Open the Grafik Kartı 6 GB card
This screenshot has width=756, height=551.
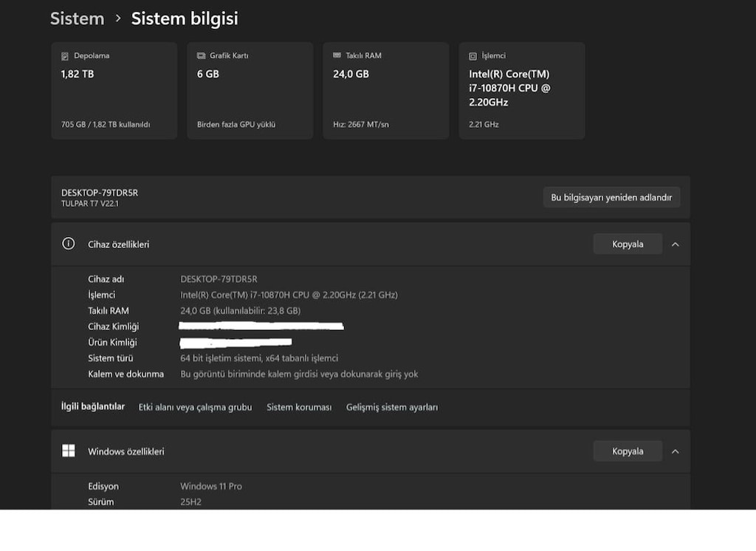(x=250, y=91)
